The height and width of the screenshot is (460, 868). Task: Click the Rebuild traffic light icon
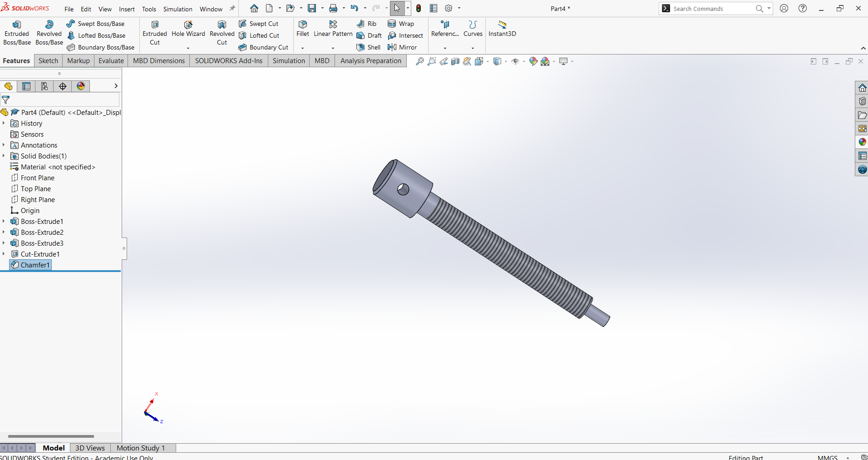click(x=419, y=8)
